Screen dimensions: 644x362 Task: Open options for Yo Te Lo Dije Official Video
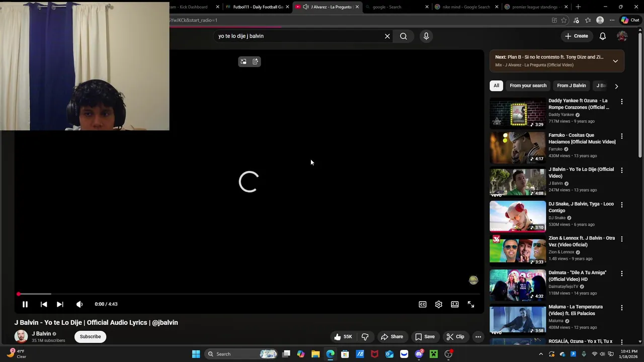click(622, 170)
